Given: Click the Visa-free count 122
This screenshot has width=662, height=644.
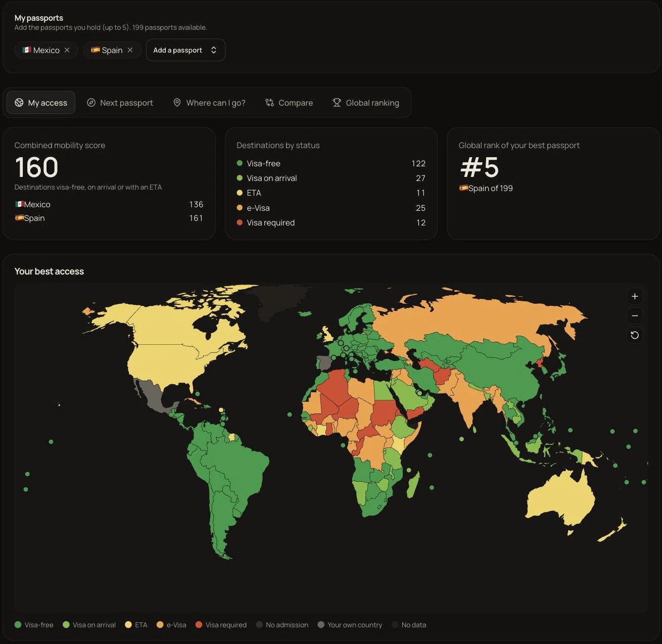Looking at the screenshot, I should [418, 163].
